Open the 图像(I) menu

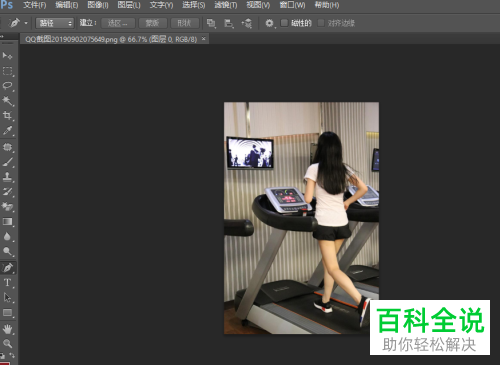coord(98,5)
